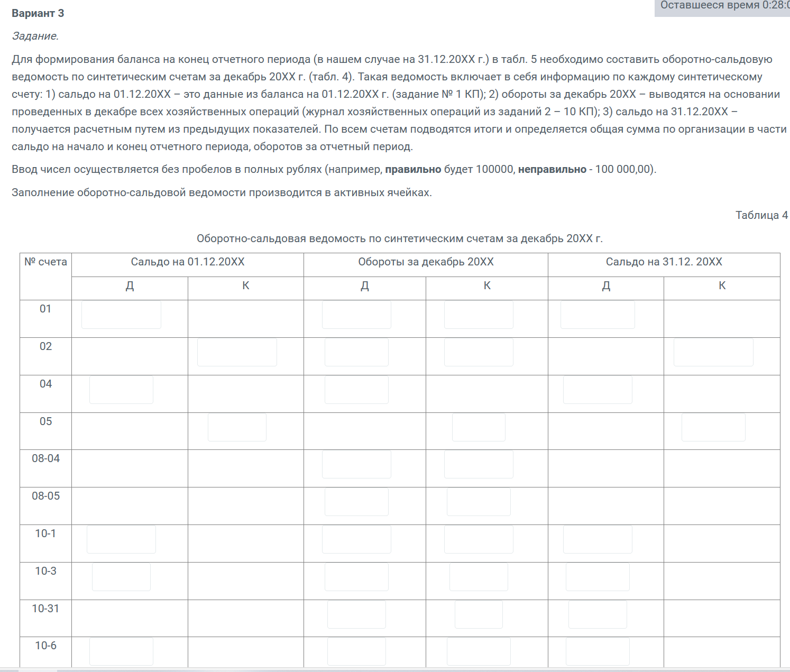Click account 10-1 credit turnover field

point(479,539)
